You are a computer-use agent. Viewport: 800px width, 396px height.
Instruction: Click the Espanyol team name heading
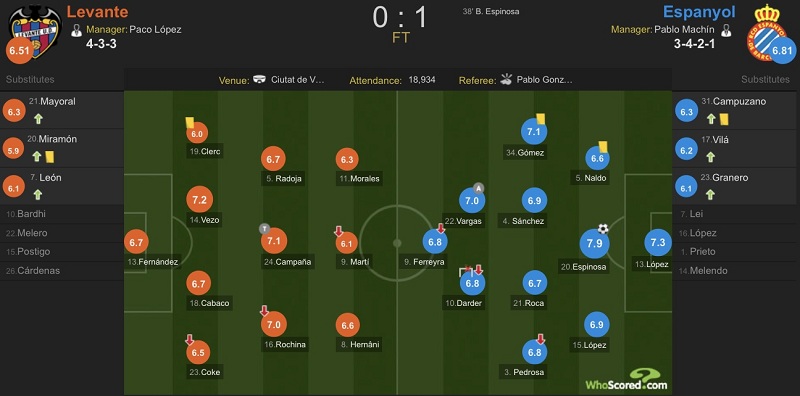click(x=699, y=11)
